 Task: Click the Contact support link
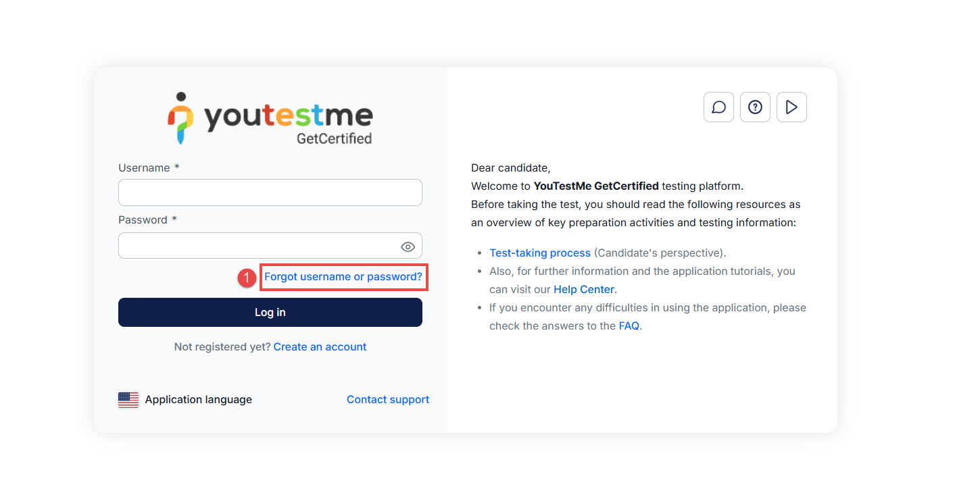(x=387, y=400)
